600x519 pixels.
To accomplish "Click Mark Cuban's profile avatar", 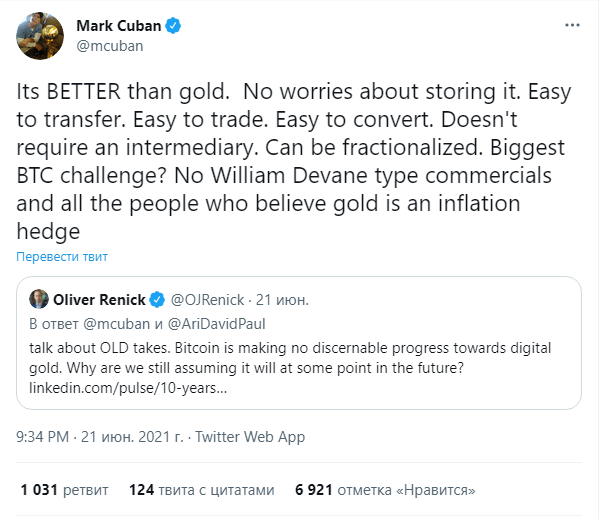I will pyautogui.click(x=40, y=36).
